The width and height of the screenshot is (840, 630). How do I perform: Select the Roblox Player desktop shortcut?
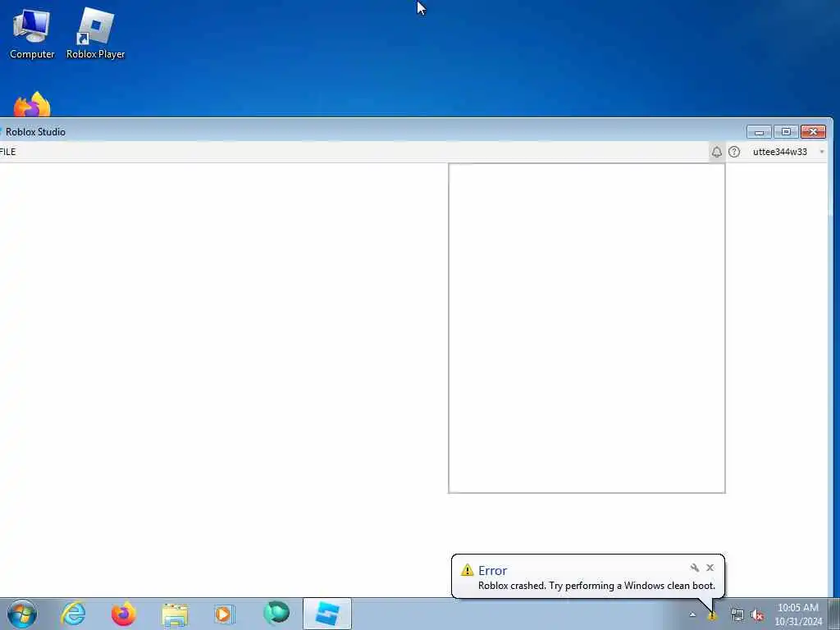tap(95, 33)
